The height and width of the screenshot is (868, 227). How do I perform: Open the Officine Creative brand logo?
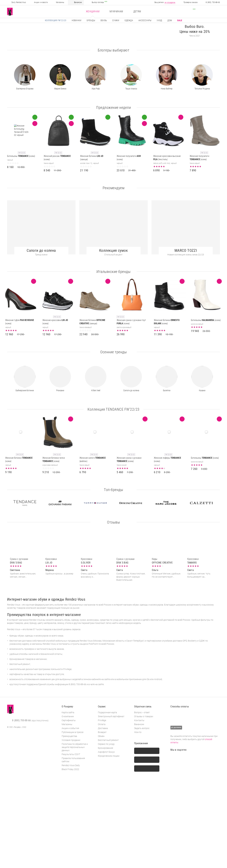tap(131, 503)
